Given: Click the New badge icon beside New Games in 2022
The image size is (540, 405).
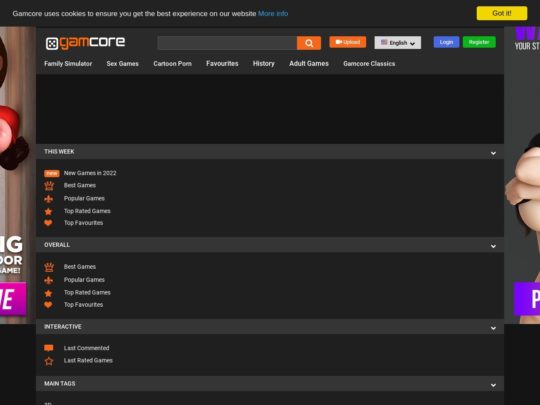Looking at the screenshot, I should coord(51,173).
